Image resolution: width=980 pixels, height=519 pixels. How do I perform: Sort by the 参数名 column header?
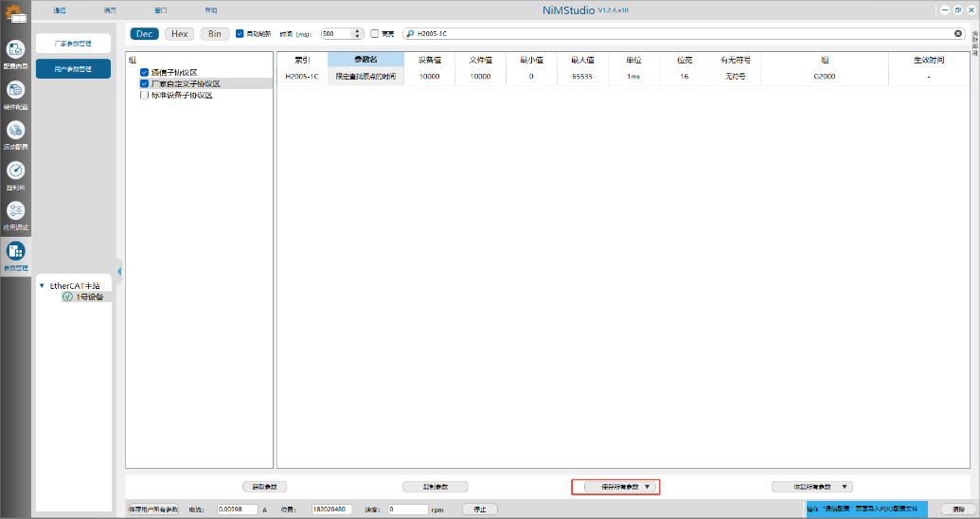click(365, 60)
